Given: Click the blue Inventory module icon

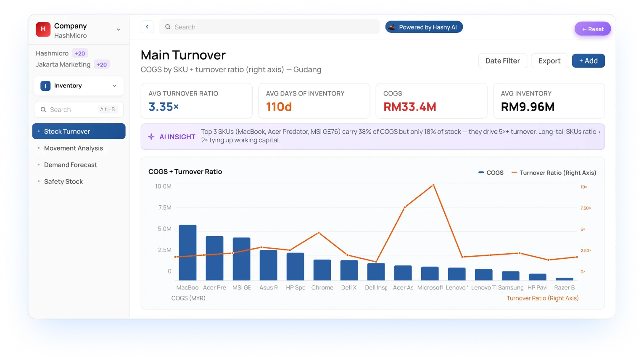Looking at the screenshot, I should tap(45, 86).
